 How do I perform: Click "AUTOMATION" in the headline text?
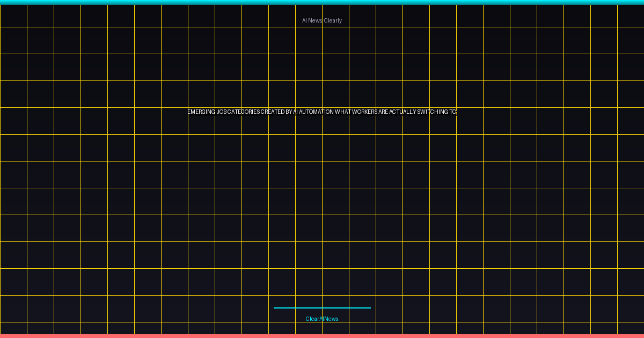[316, 112]
